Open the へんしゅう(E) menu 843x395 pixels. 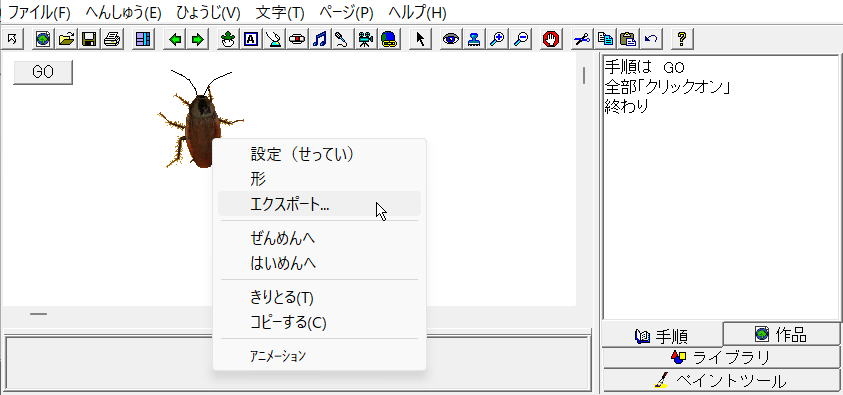123,12
